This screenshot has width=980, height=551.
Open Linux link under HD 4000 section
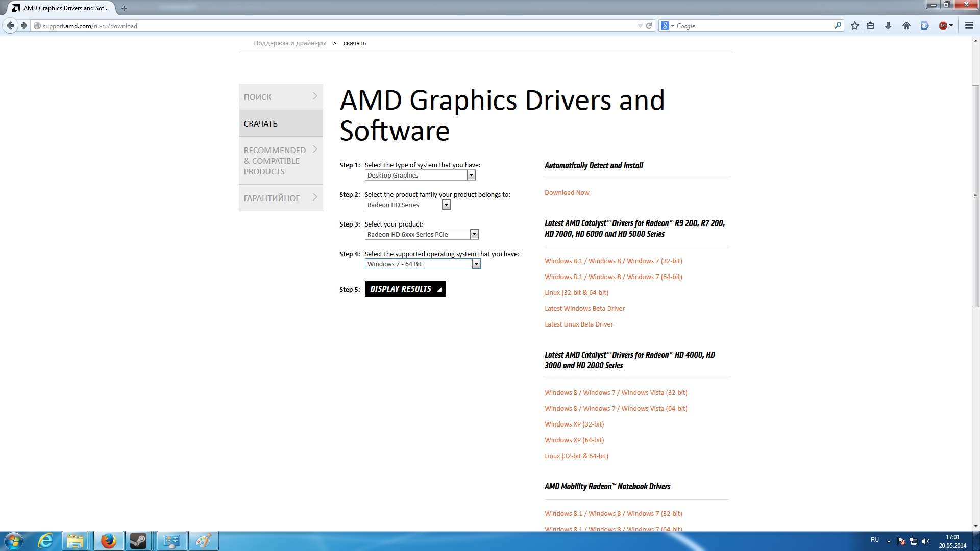point(576,456)
